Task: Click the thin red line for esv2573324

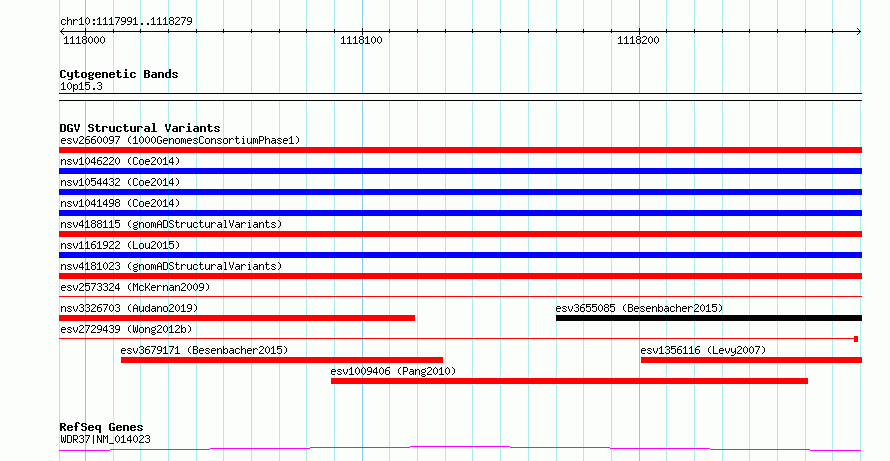Action: point(460,296)
